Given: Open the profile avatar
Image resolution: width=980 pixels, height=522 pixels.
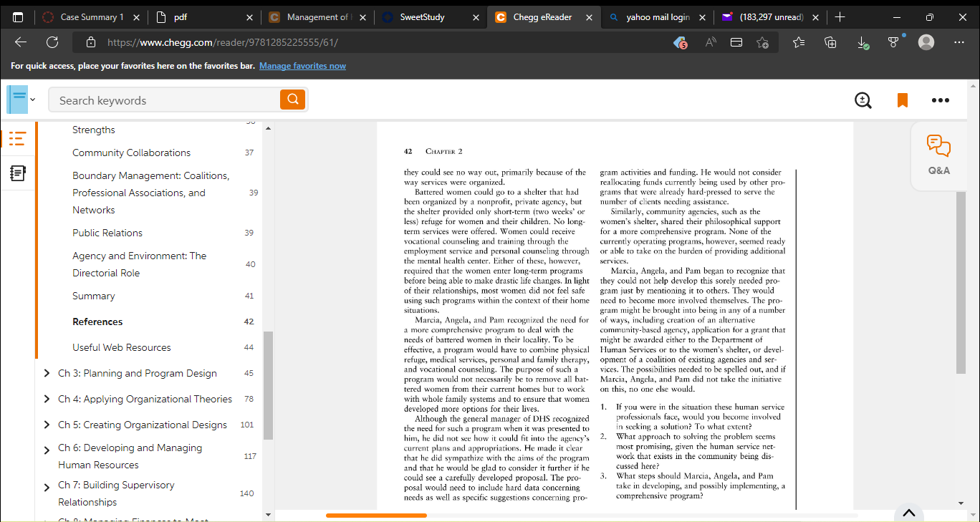Looking at the screenshot, I should tap(926, 42).
